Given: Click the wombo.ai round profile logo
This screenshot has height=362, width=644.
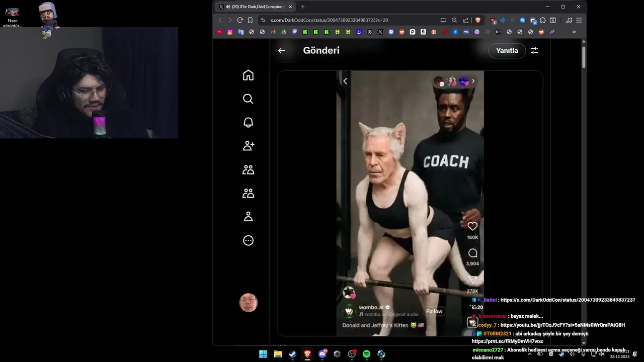Looking at the screenshot, I should tap(349, 311).
